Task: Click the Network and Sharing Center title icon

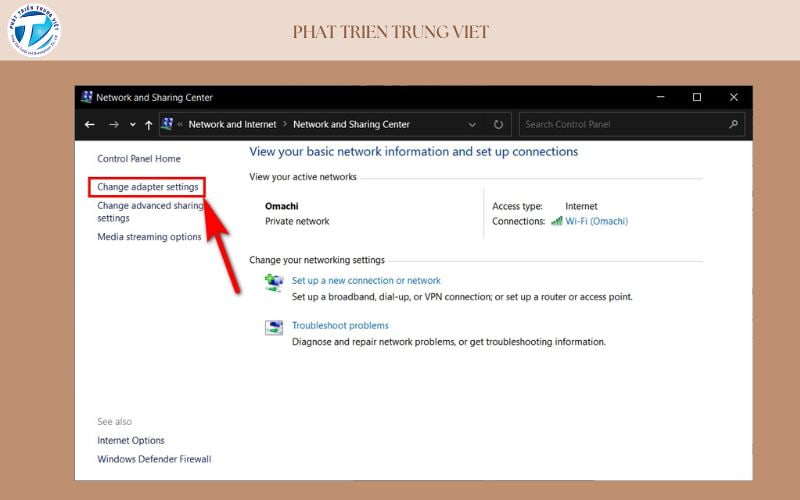Action: [x=86, y=98]
